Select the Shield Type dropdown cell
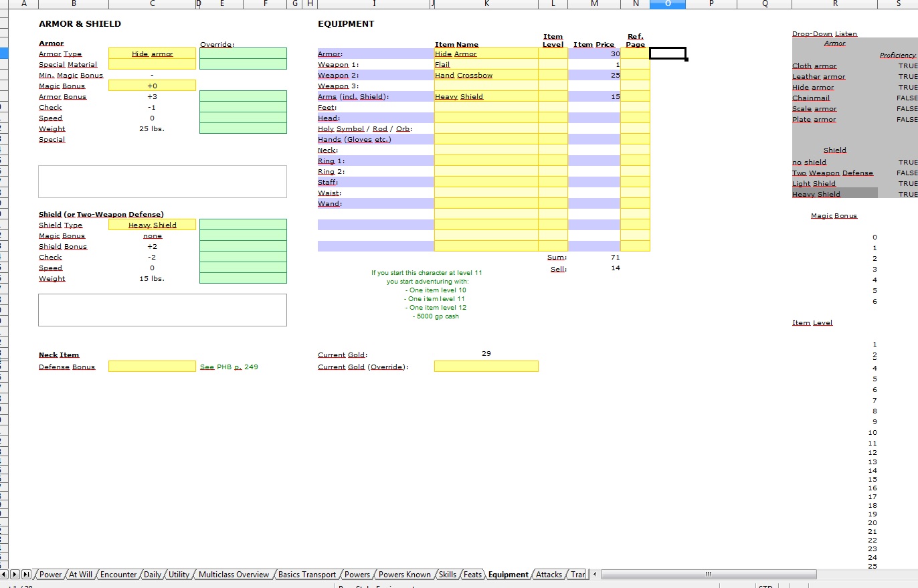The width and height of the screenshot is (918, 588). (x=152, y=225)
